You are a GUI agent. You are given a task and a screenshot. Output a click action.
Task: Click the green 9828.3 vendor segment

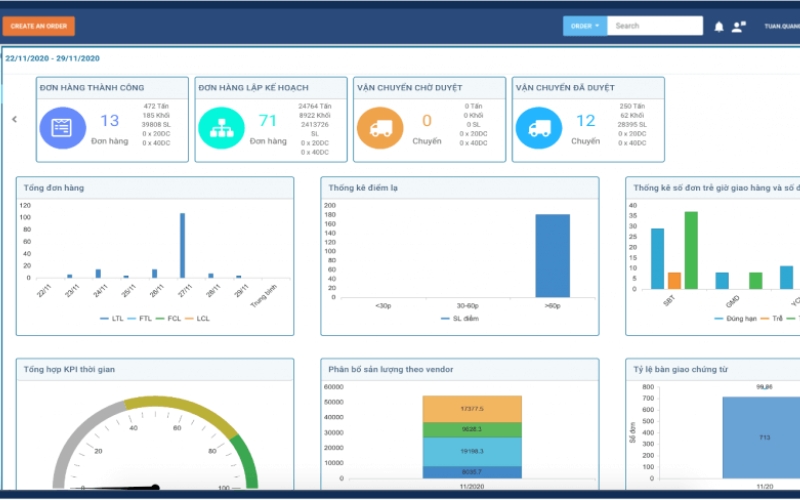click(472, 429)
